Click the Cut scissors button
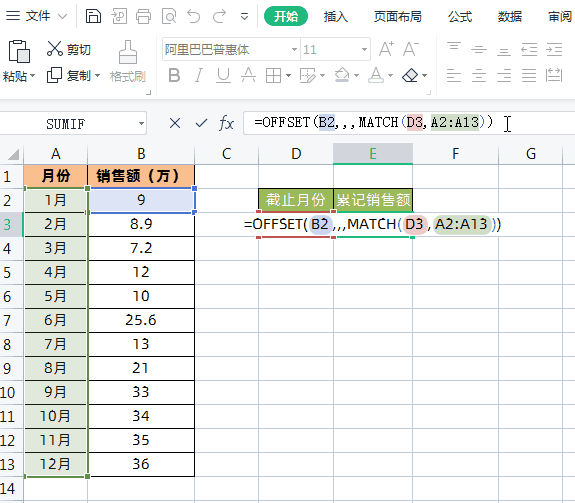 tap(69, 49)
